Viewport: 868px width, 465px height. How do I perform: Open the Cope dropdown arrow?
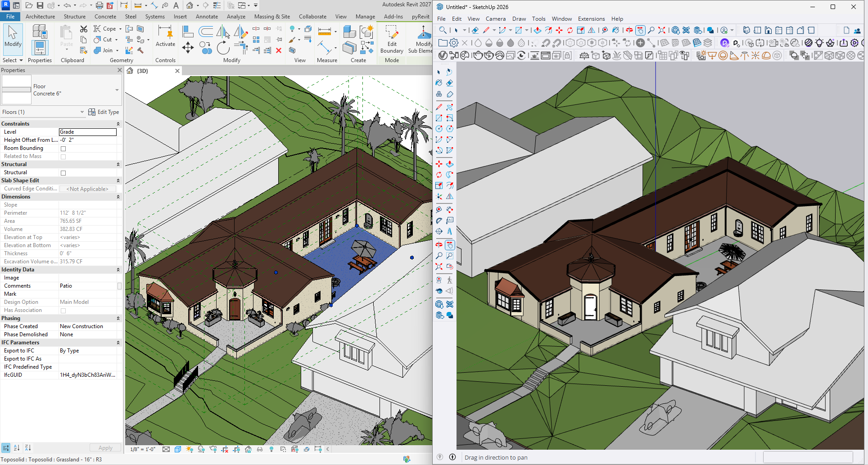[120, 29]
